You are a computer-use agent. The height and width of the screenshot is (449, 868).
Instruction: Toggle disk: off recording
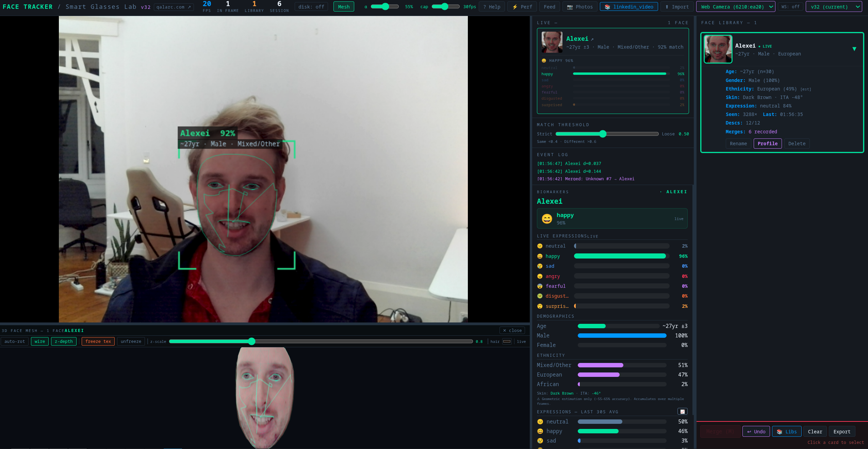(311, 7)
